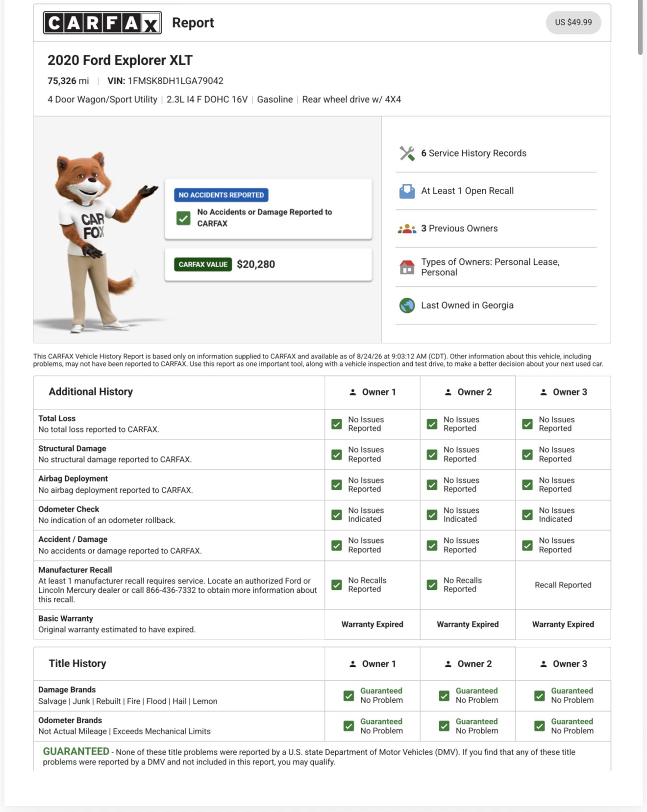Image resolution: width=647 pixels, height=812 pixels.
Task: Click the CARFAX VALUE green badge
Action: [203, 264]
